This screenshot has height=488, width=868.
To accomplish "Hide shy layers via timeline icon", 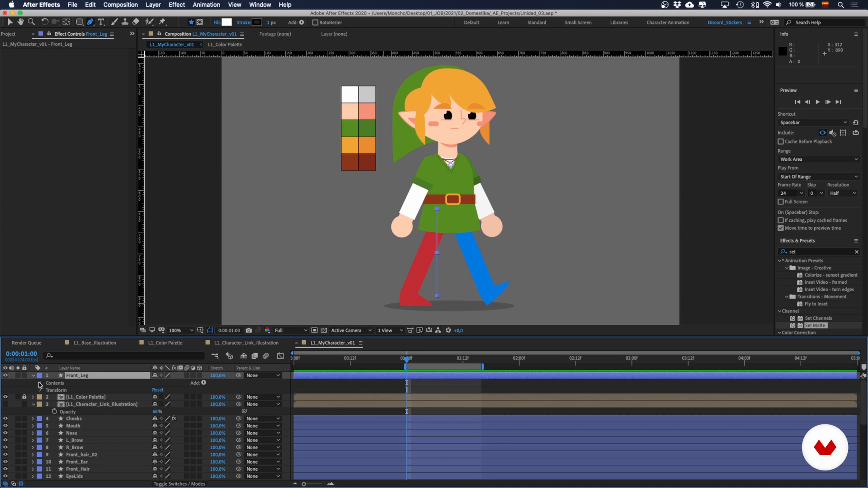I will (244, 356).
